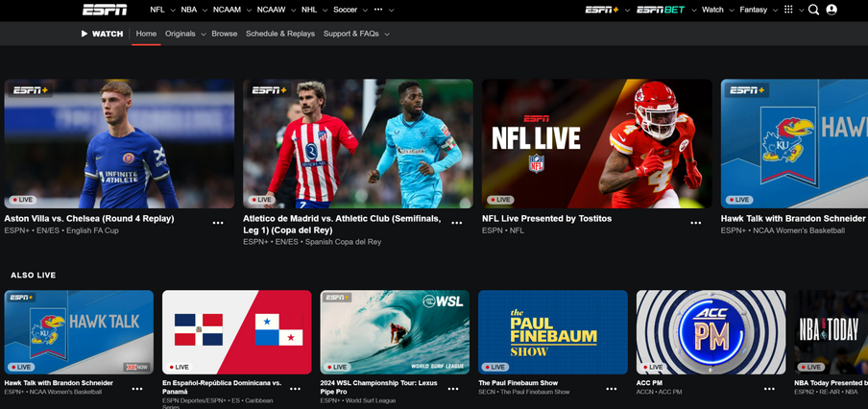Expand the NBA dropdown menu
The image size is (868, 409).
205,10
